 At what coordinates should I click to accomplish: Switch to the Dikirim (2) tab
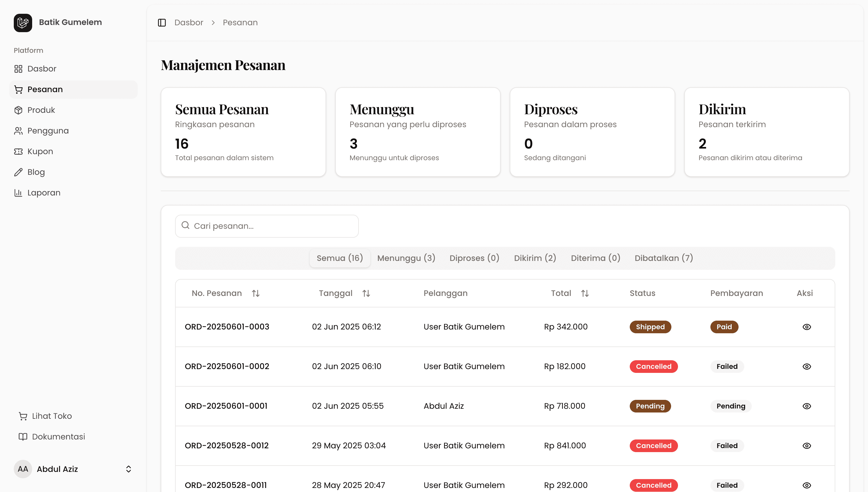535,258
